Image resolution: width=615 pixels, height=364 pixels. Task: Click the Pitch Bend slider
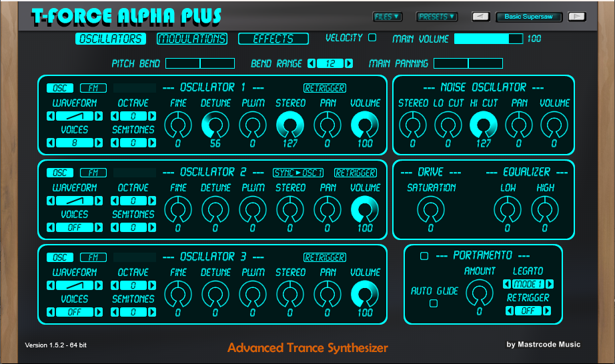pyautogui.click(x=200, y=63)
